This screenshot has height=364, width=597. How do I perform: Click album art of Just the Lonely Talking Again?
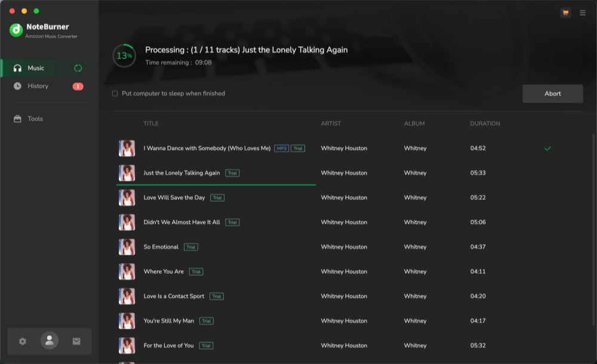127,173
